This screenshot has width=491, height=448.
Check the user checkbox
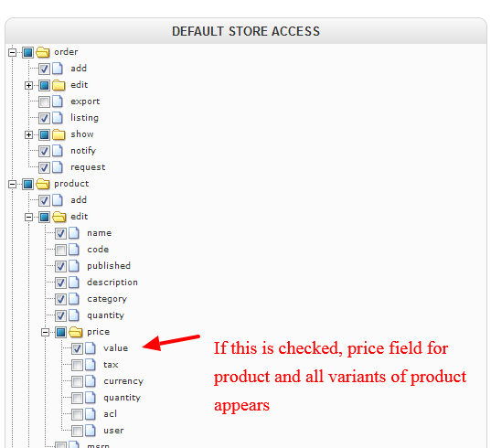78,431
